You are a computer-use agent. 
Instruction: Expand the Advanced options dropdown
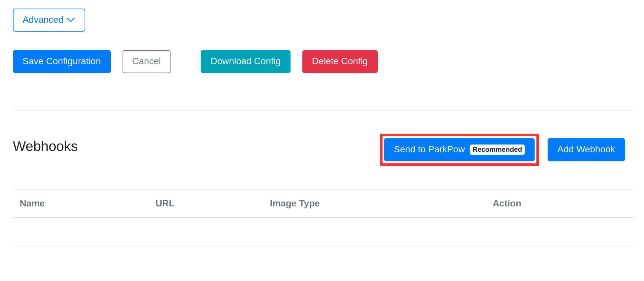pos(49,20)
